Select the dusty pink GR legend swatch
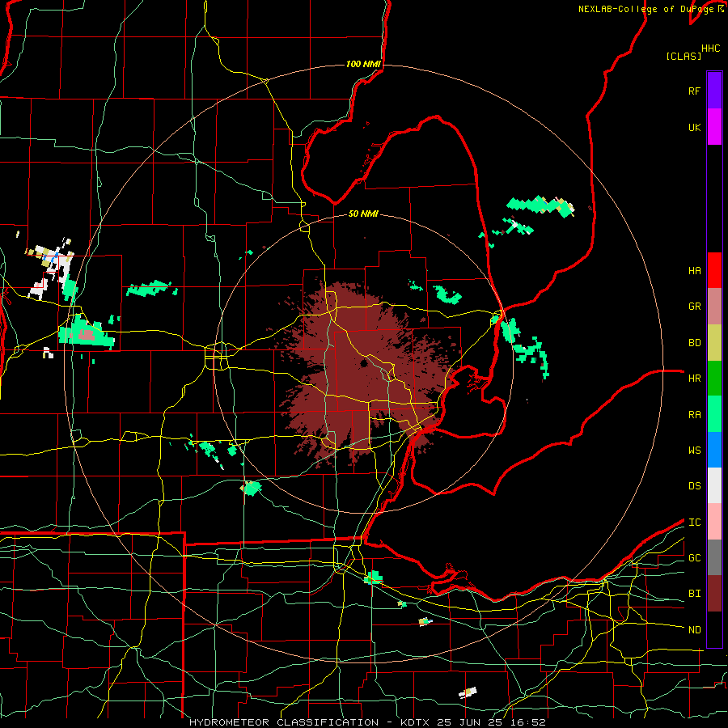728x728 pixels. click(x=714, y=307)
